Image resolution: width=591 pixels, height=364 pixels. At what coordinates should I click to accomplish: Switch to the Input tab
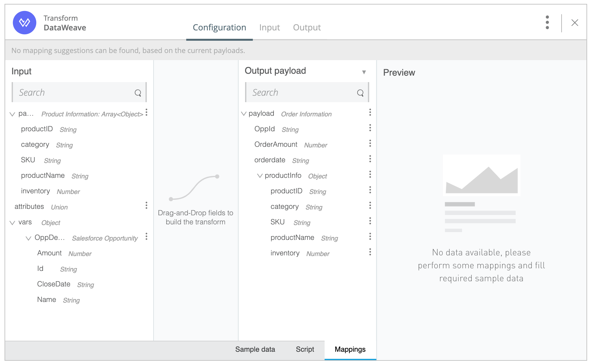coord(269,28)
